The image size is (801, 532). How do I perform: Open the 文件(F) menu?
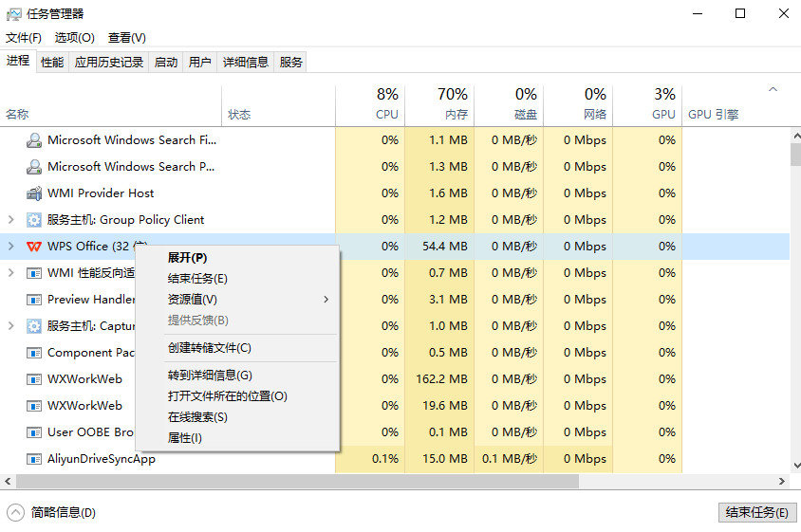[23, 38]
